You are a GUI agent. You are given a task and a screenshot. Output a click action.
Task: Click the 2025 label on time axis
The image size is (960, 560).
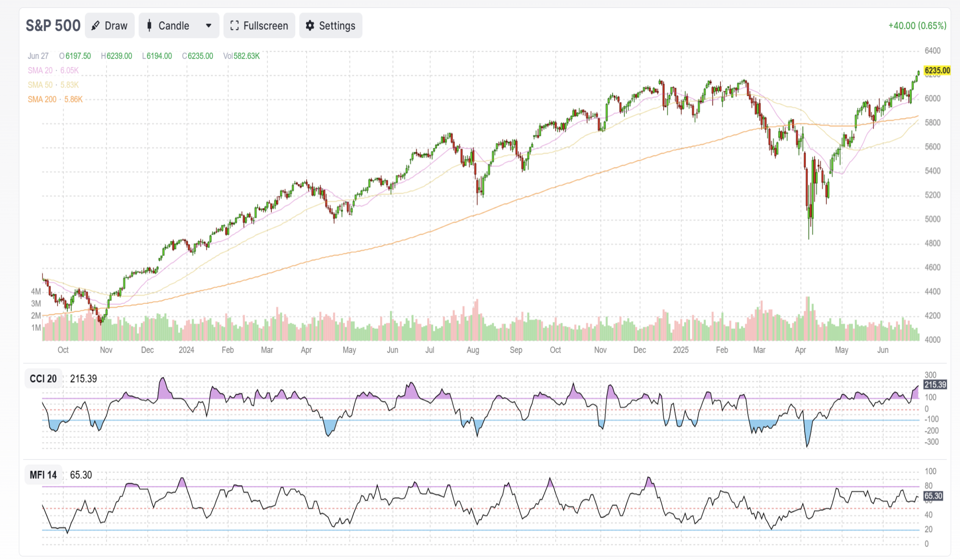pos(681,350)
